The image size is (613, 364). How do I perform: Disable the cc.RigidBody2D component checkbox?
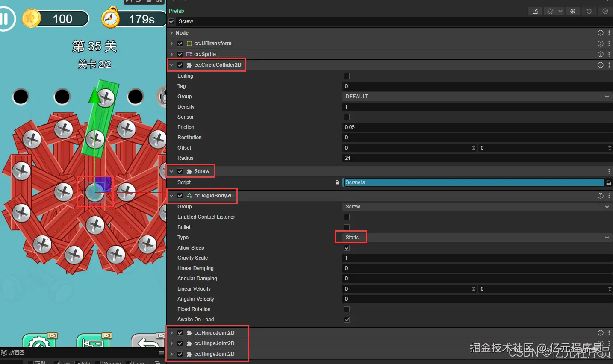(180, 196)
